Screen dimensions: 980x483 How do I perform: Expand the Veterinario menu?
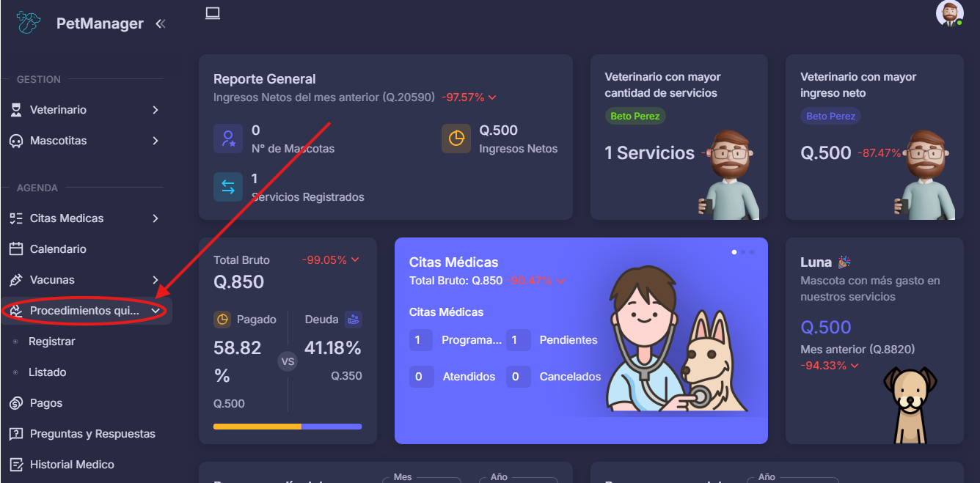[x=86, y=110]
